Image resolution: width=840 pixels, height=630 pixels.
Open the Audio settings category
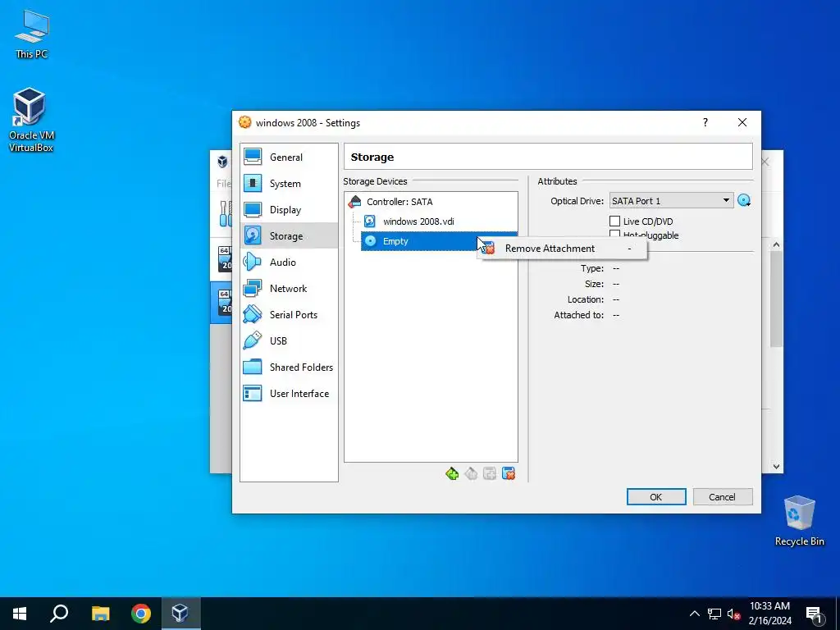(289, 262)
